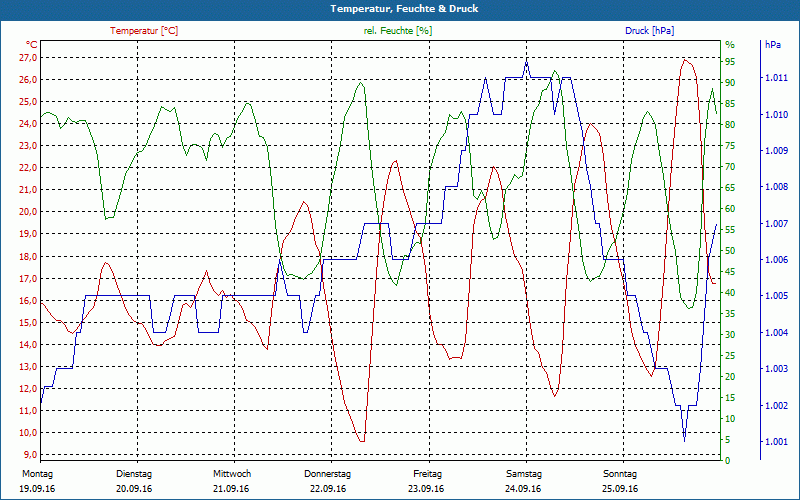Click the 1.001 pressure axis value

pyautogui.click(x=776, y=442)
